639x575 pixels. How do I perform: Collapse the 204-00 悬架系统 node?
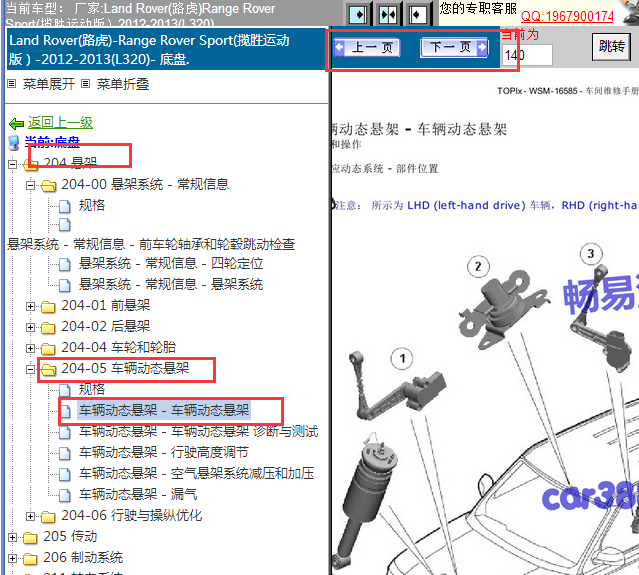[30, 185]
